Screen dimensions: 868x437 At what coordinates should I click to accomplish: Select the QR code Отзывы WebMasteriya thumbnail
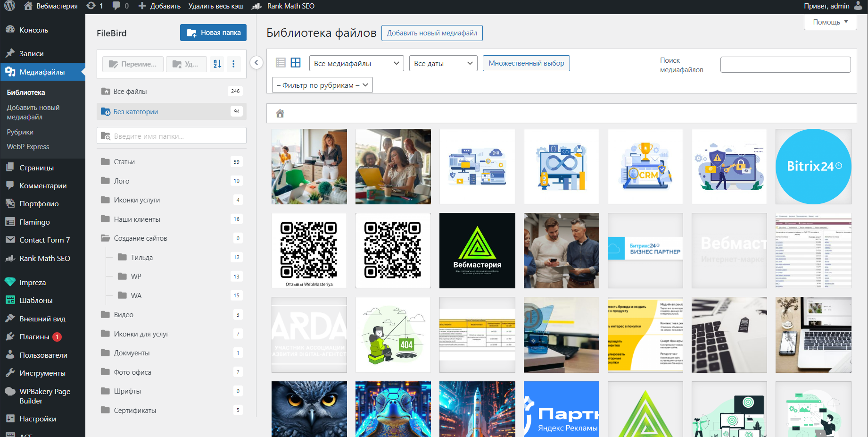(x=309, y=251)
